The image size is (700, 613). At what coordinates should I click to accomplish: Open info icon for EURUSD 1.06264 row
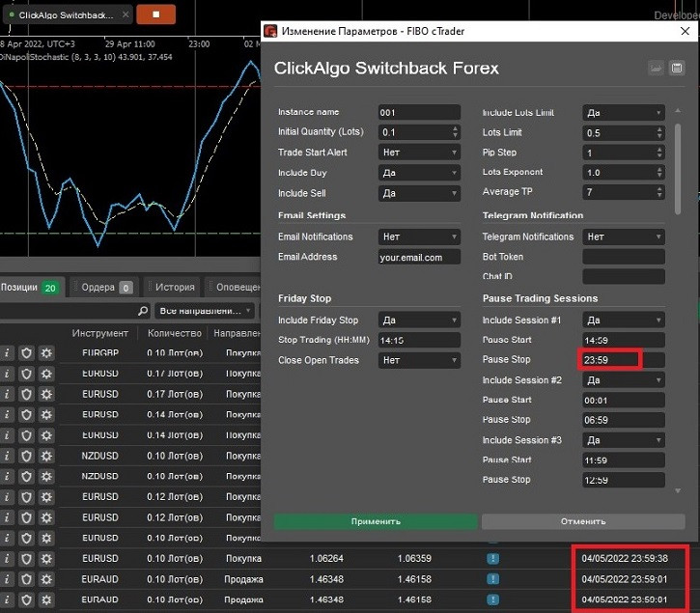(7, 559)
